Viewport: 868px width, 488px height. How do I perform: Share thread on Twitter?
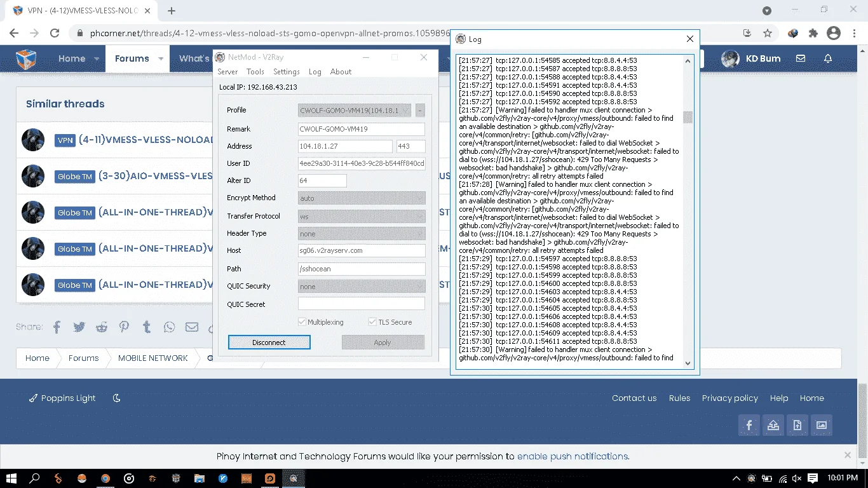pyautogui.click(x=79, y=327)
